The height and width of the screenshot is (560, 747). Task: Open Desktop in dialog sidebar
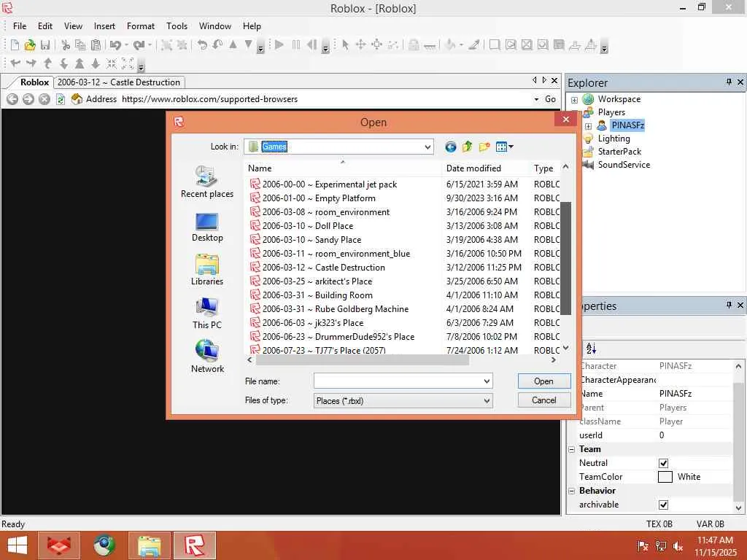[x=207, y=227]
